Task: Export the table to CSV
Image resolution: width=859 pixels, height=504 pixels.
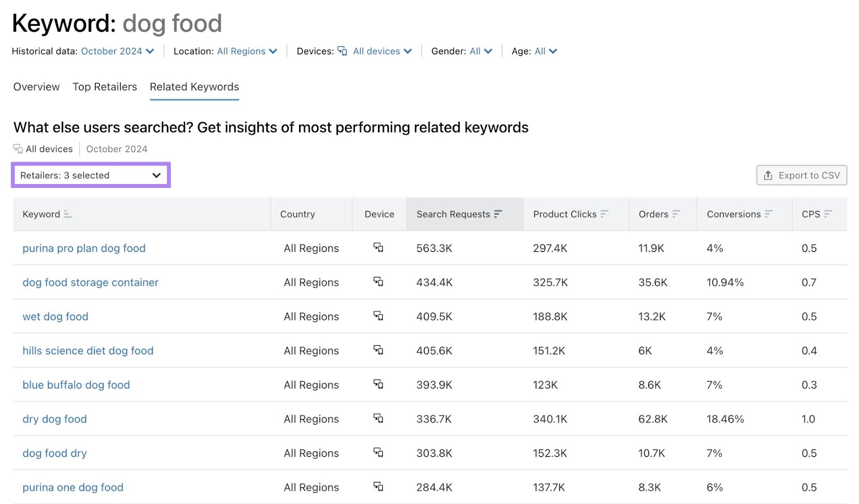Action: 801,175
